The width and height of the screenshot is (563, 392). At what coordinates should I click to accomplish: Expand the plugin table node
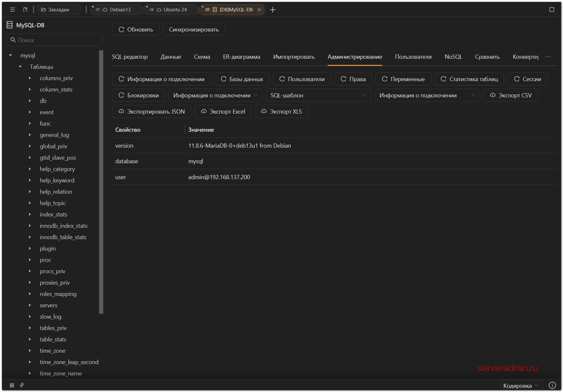(30, 249)
